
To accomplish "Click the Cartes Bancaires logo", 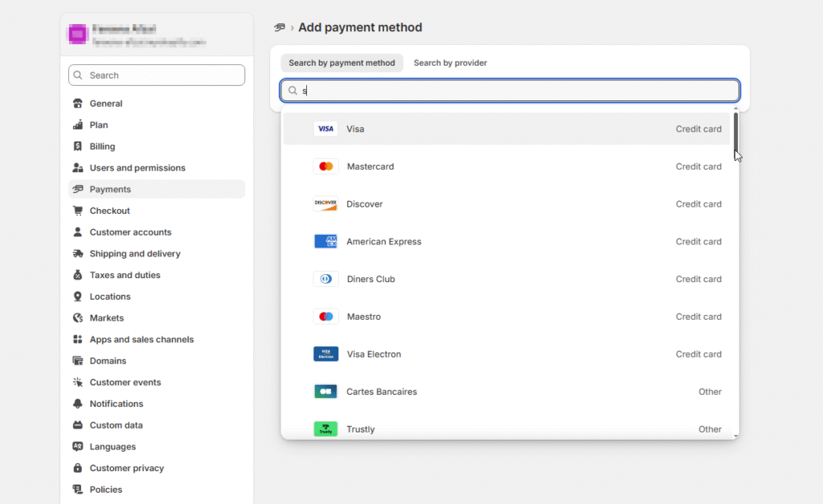I will [x=326, y=391].
